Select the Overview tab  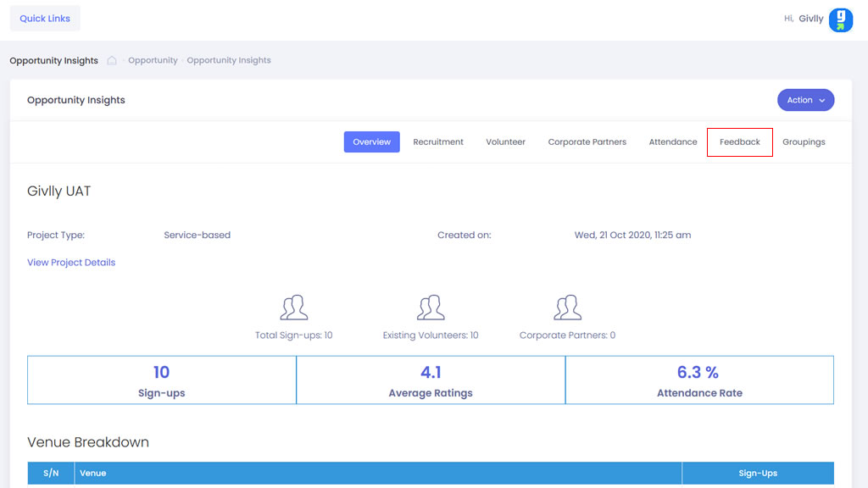(x=371, y=142)
